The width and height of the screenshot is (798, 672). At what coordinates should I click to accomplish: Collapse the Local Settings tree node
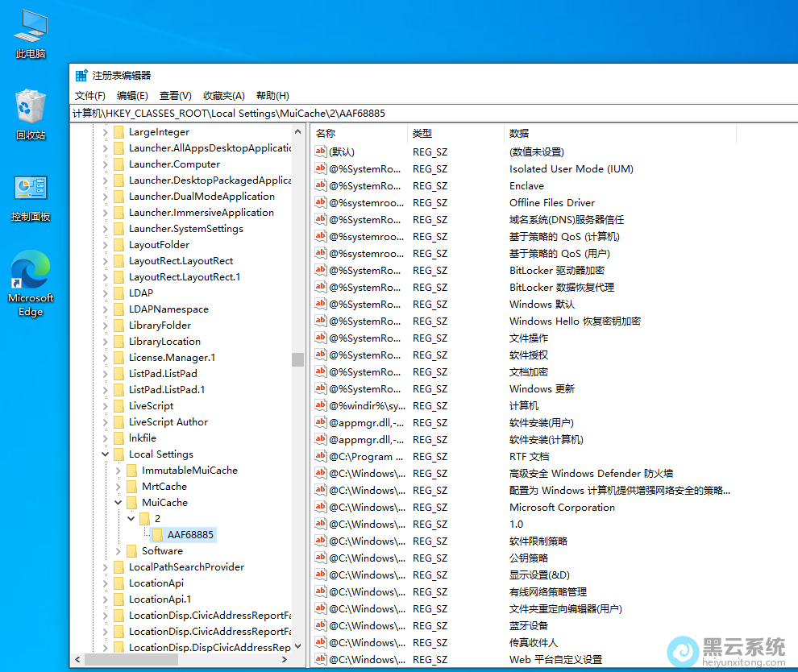coord(105,454)
